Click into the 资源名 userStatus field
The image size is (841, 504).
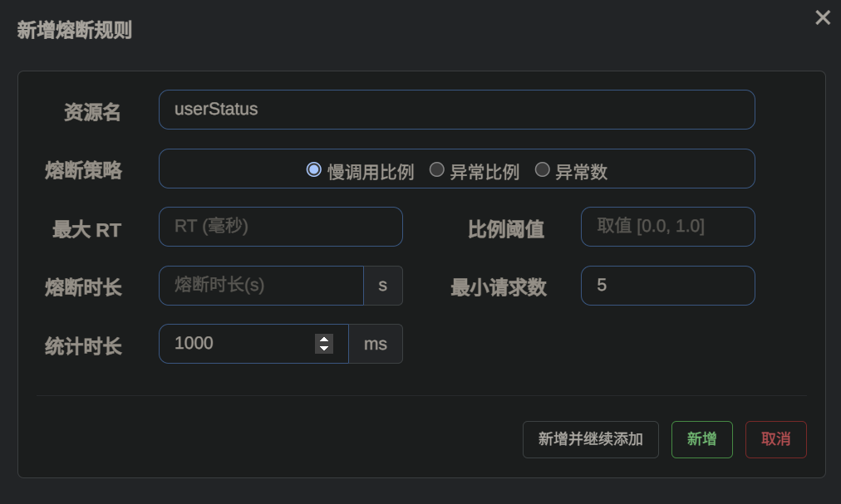pyautogui.click(x=457, y=110)
